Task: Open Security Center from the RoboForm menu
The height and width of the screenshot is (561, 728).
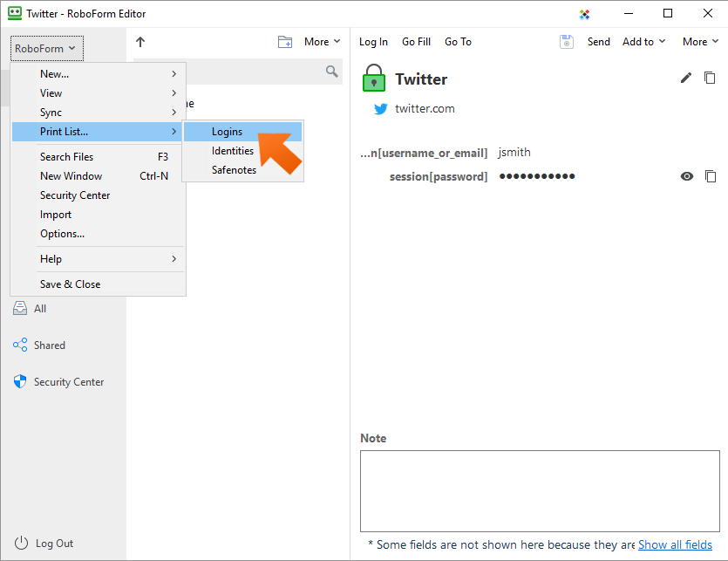Action: 98,195
